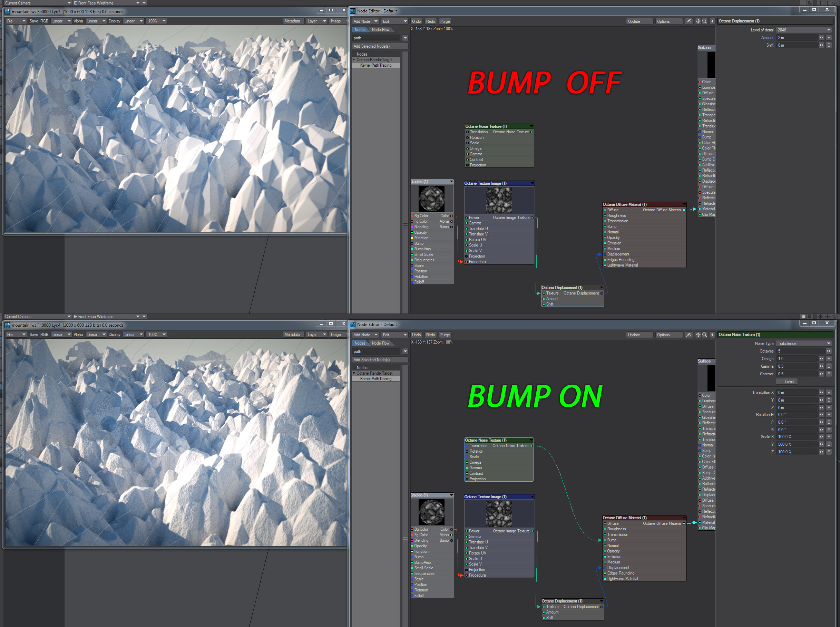Viewport: 840px width, 627px height.
Task: Click Undo button in upper Node Editor
Action: pyautogui.click(x=416, y=21)
